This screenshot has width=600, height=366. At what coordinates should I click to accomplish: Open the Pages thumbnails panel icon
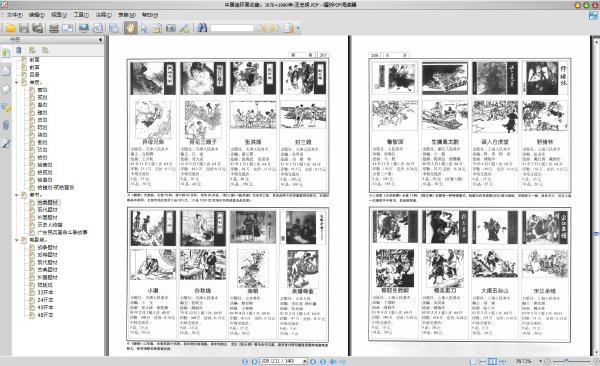coord(6,71)
